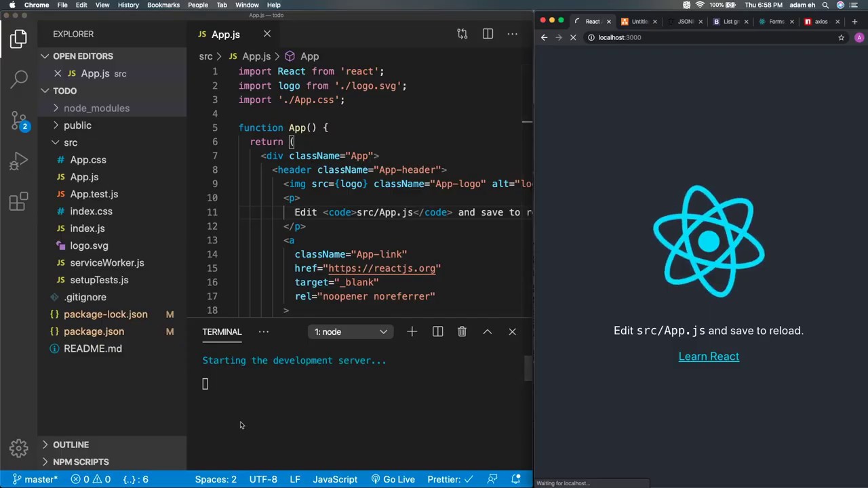Click the App symbol breadcrumb
Image resolution: width=868 pixels, height=488 pixels.
[x=302, y=56]
